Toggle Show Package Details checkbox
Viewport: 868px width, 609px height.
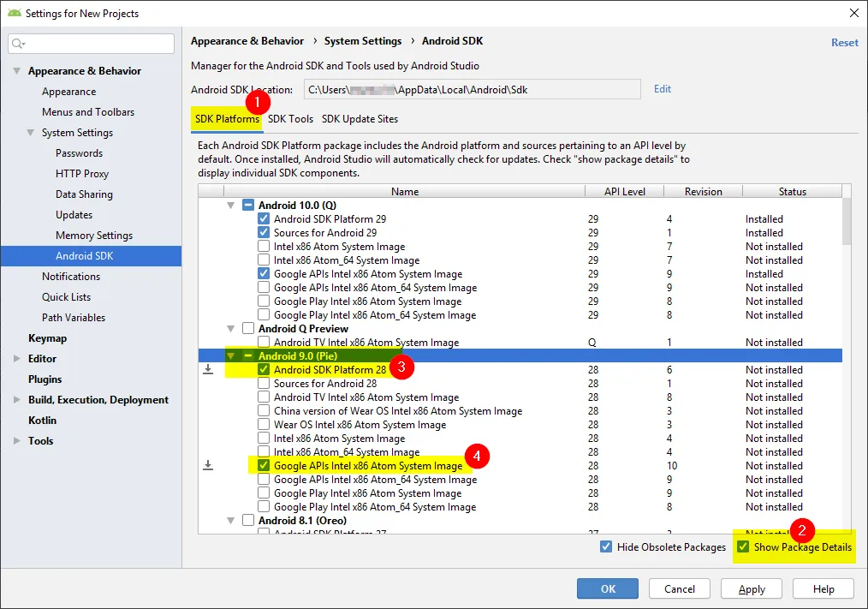(x=743, y=547)
